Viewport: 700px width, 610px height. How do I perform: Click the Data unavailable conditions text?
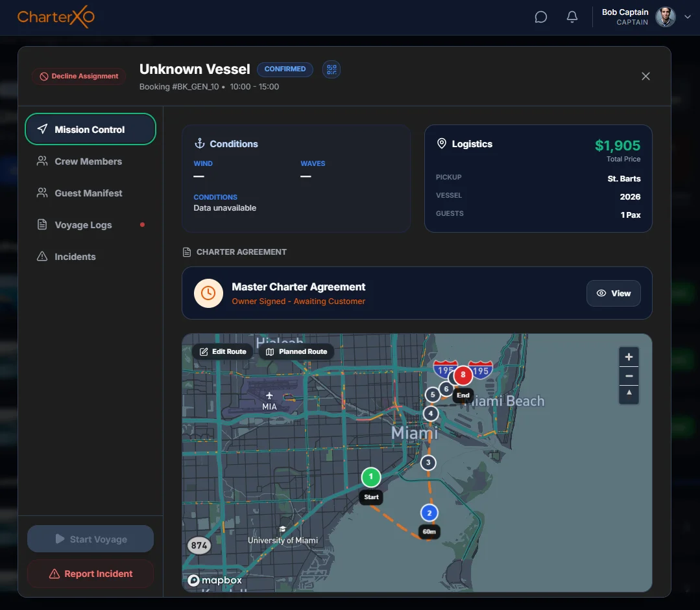pyautogui.click(x=225, y=208)
